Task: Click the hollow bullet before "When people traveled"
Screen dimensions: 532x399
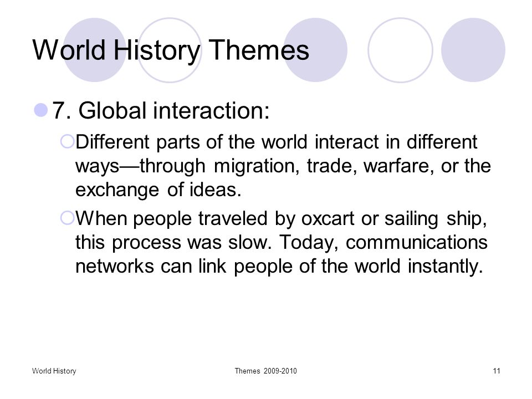Action: tap(67, 218)
